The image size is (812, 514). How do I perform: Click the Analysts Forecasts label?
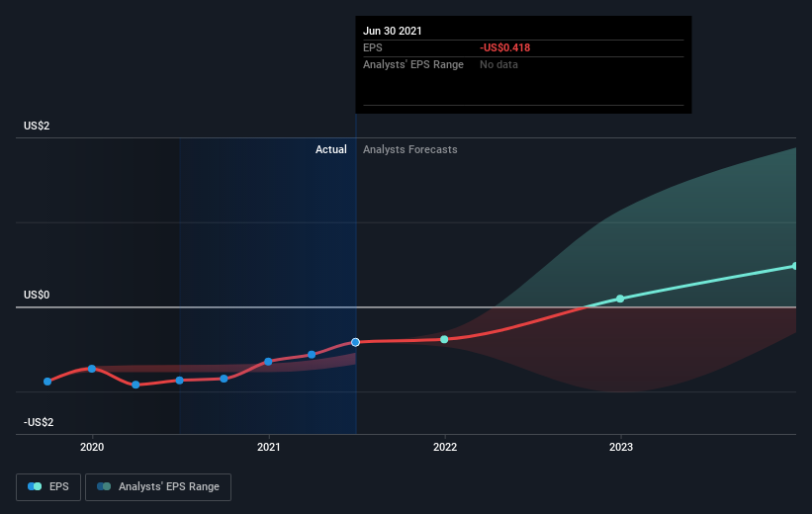[x=410, y=149]
